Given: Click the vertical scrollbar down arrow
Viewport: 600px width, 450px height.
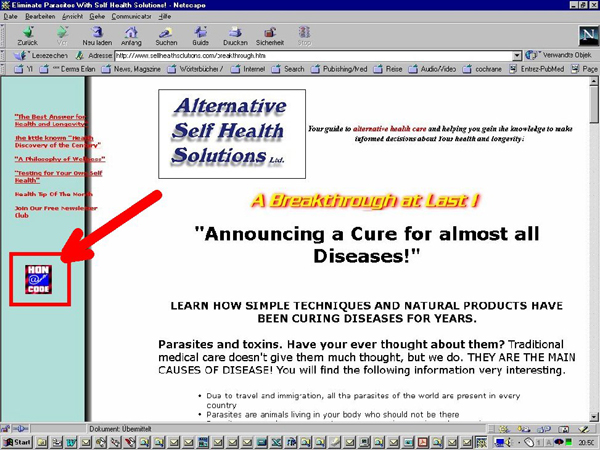Looking at the screenshot, I should point(593,415).
